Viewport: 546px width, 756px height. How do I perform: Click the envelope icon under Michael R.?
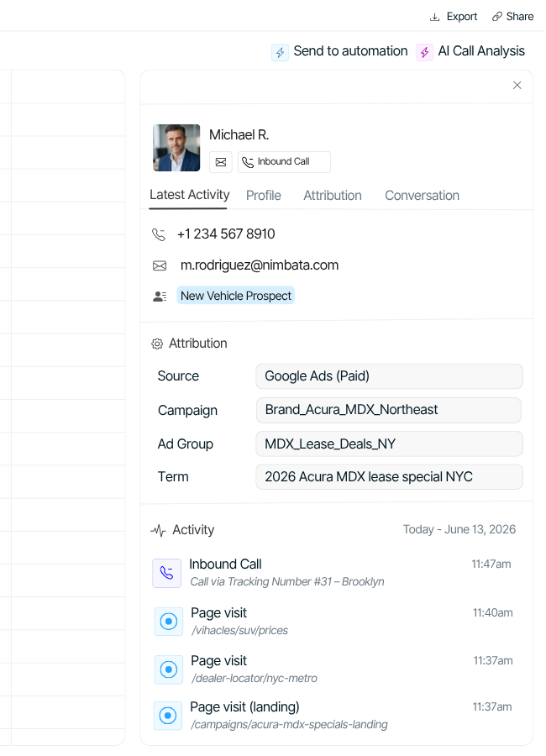221,162
